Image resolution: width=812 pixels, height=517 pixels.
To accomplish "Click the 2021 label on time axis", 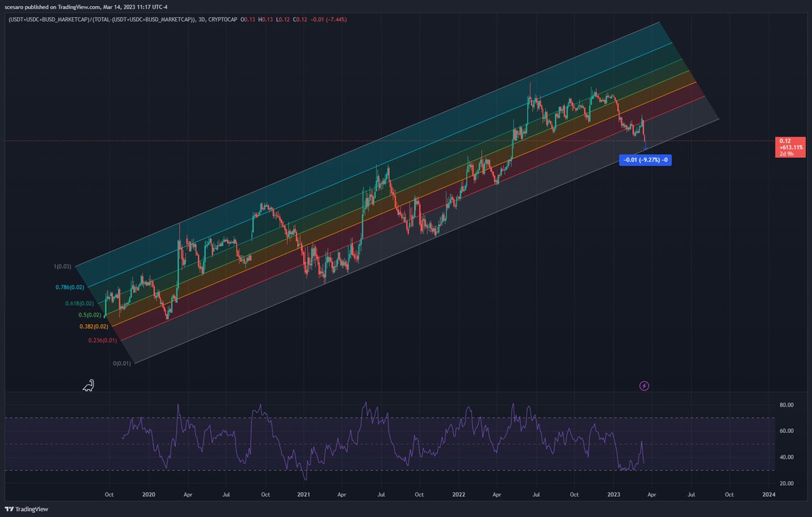I will pos(302,495).
